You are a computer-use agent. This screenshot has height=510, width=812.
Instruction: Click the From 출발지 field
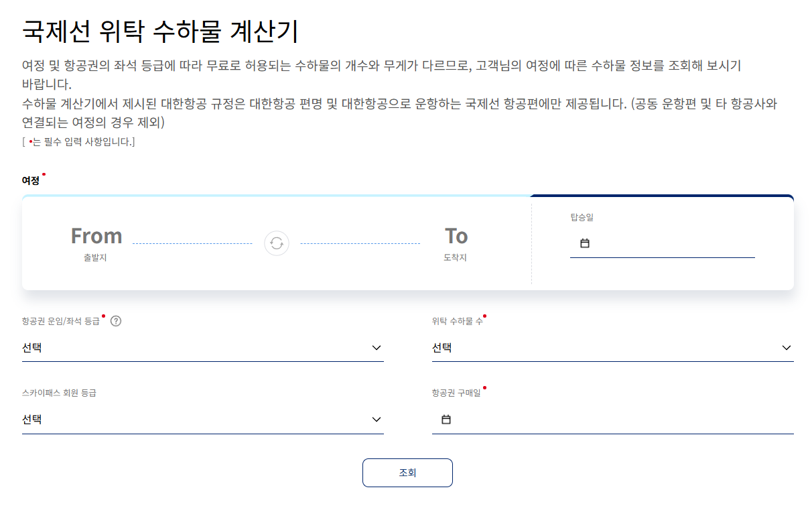(x=96, y=243)
